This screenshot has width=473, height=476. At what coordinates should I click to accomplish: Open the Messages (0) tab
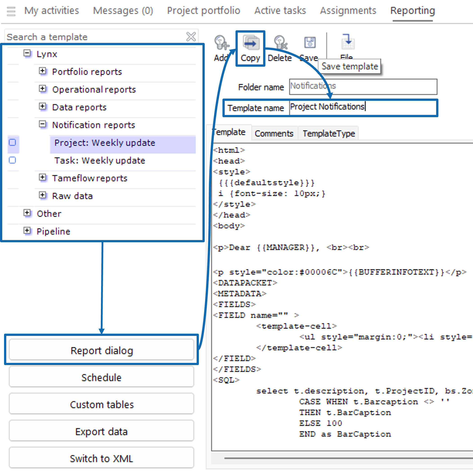coord(123,11)
